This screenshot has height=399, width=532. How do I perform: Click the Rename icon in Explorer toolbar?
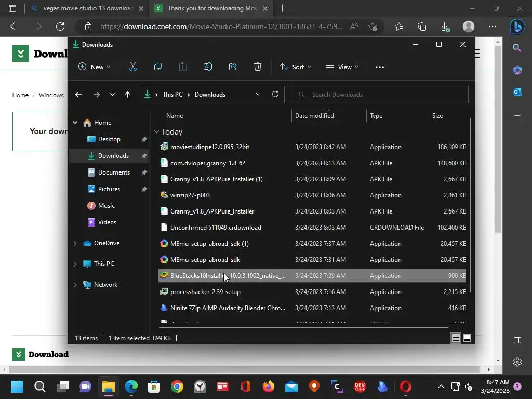click(x=208, y=67)
